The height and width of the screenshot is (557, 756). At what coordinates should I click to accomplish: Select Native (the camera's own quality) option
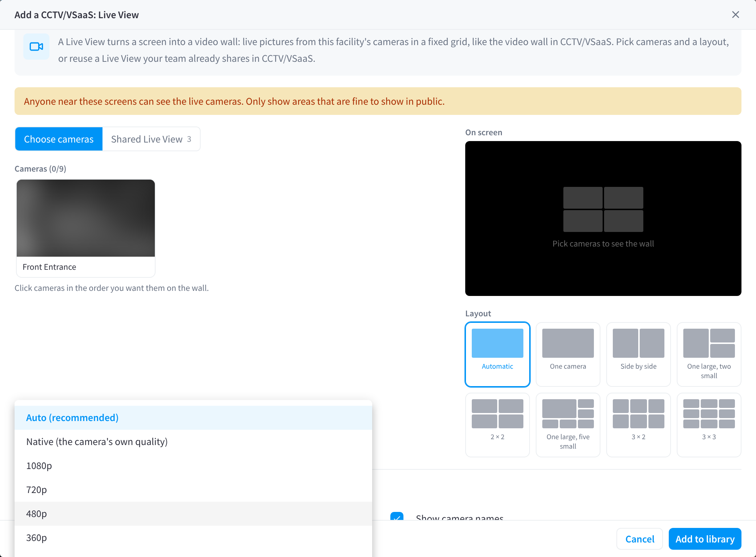coord(193,442)
